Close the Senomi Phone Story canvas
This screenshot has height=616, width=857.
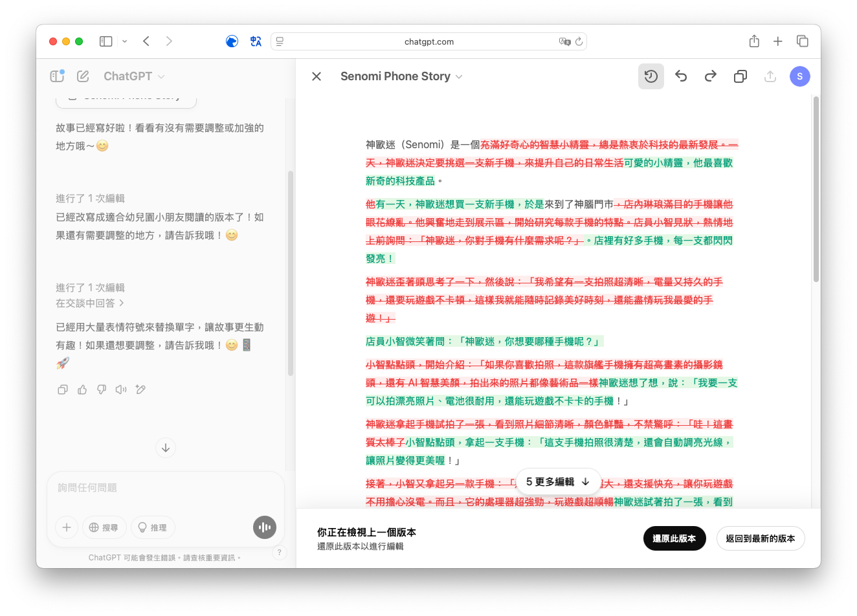(x=317, y=76)
